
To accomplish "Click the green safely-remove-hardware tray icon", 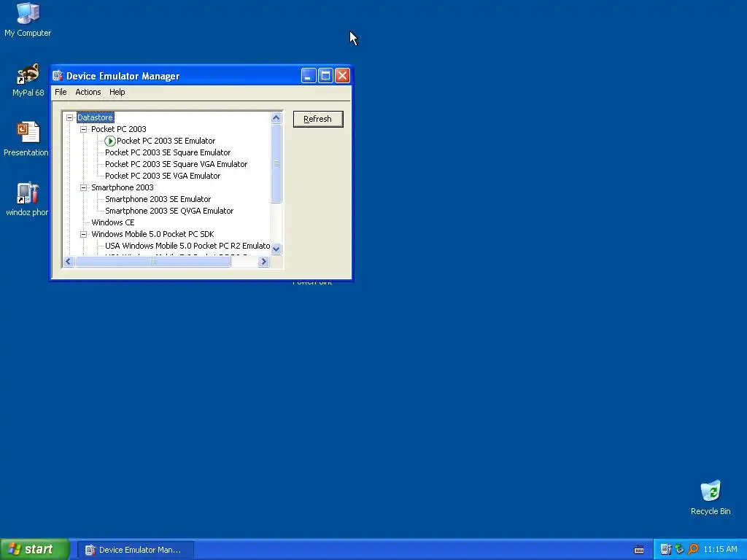I will [x=680, y=550].
